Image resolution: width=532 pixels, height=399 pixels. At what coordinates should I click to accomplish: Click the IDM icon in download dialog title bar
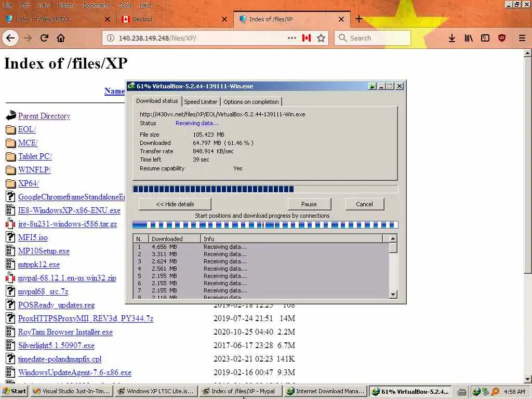[x=131, y=86]
